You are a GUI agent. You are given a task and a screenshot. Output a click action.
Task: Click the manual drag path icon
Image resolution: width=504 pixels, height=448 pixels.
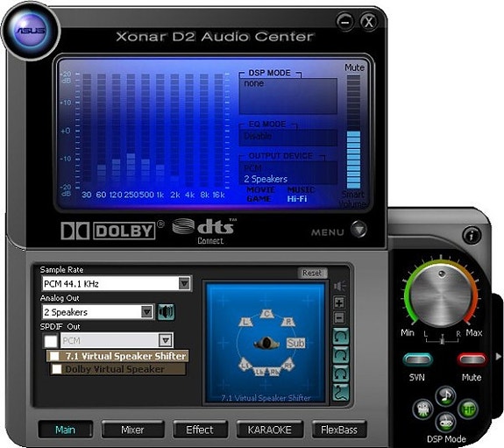coord(340,393)
